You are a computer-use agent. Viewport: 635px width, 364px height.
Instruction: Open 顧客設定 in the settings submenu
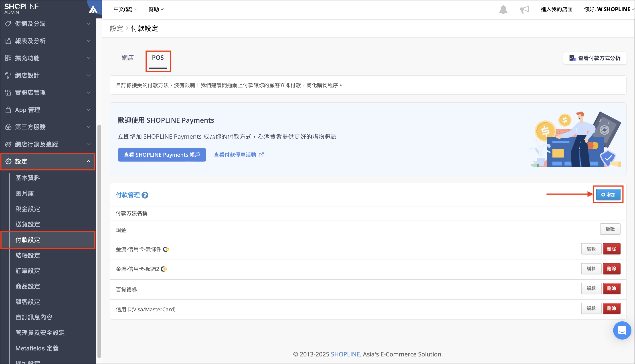point(28,302)
